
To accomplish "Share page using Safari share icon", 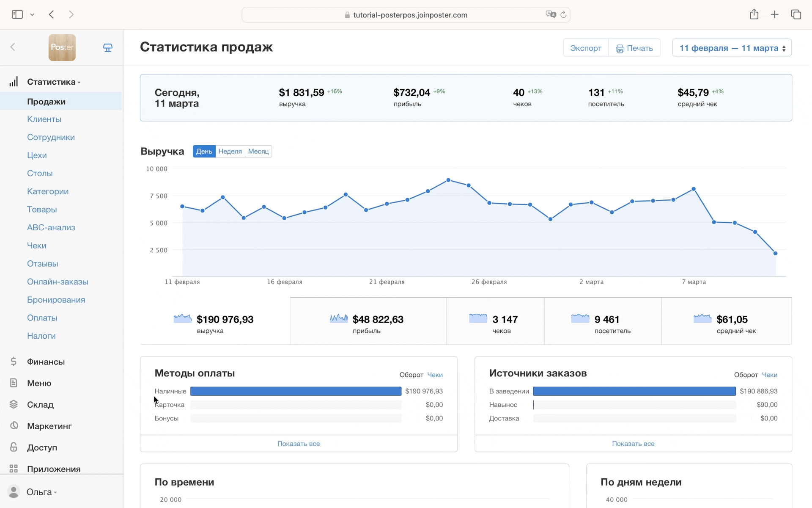I will coord(754,15).
